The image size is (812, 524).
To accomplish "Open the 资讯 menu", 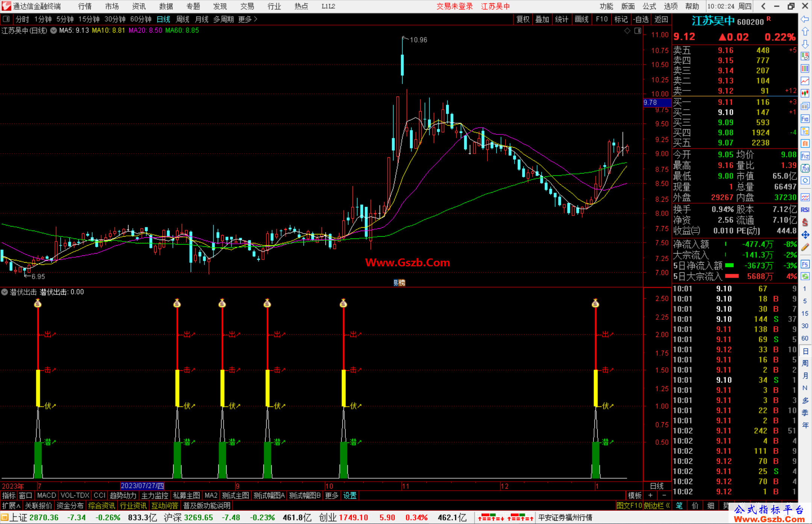I will point(139,6).
